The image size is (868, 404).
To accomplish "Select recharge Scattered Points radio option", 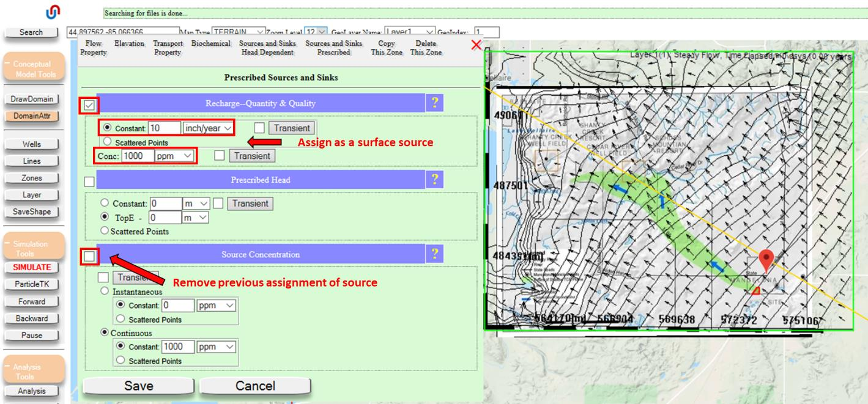I will tap(108, 142).
